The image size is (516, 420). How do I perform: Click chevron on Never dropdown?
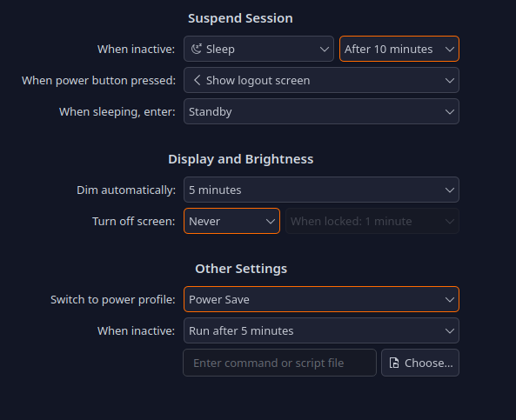tap(271, 222)
